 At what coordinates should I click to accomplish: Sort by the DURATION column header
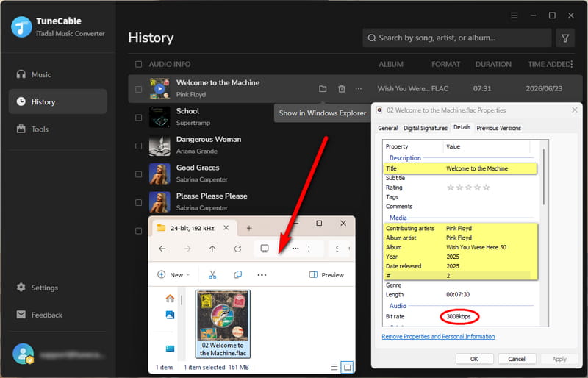point(493,64)
